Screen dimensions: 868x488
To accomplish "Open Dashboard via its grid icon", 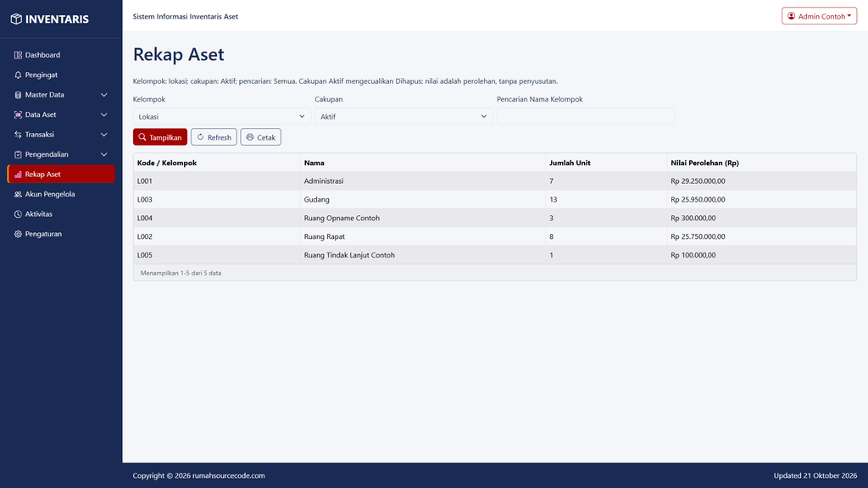I will 18,55.
